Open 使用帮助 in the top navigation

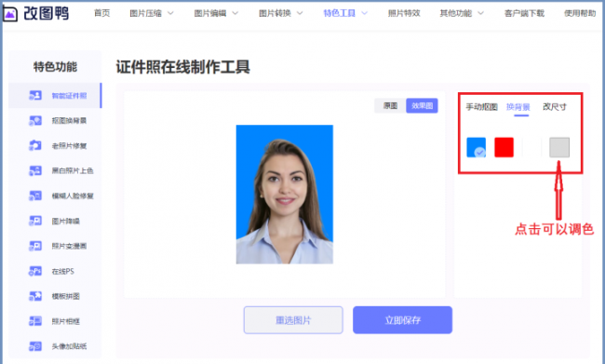(580, 14)
